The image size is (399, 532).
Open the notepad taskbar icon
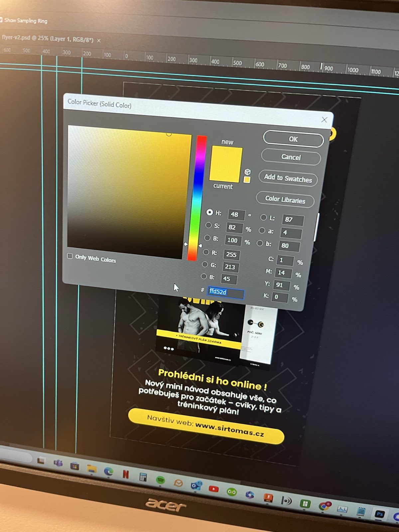click(361, 512)
